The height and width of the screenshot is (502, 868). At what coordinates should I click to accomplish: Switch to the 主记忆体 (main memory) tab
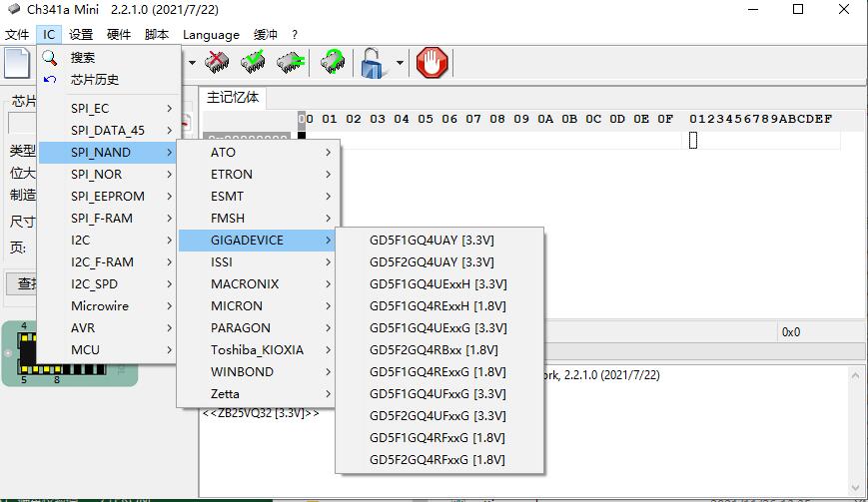pyautogui.click(x=233, y=97)
